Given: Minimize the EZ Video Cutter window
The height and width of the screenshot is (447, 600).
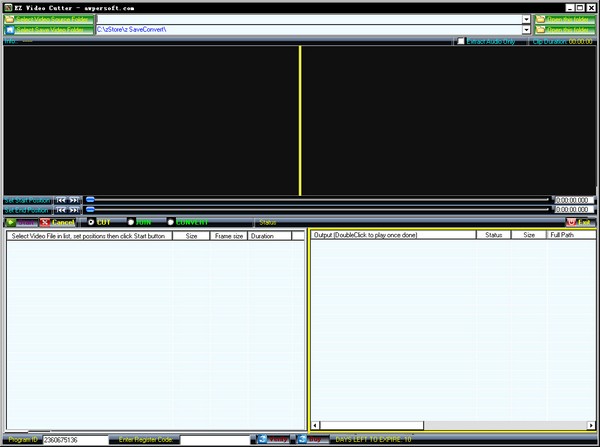Looking at the screenshot, I should pos(570,8).
